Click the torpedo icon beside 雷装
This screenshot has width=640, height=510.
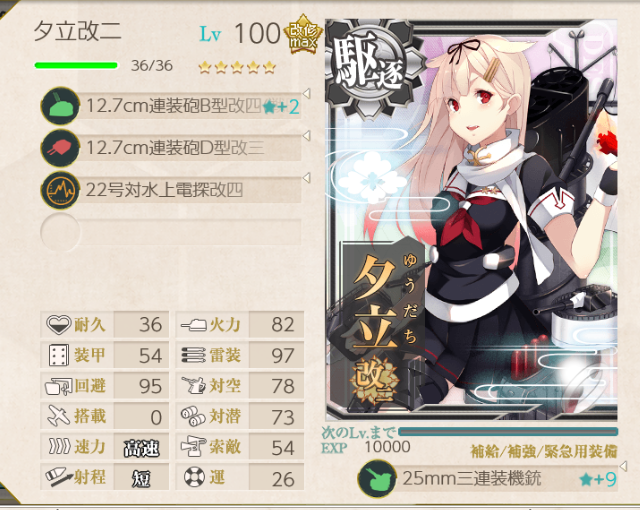[x=193, y=355]
